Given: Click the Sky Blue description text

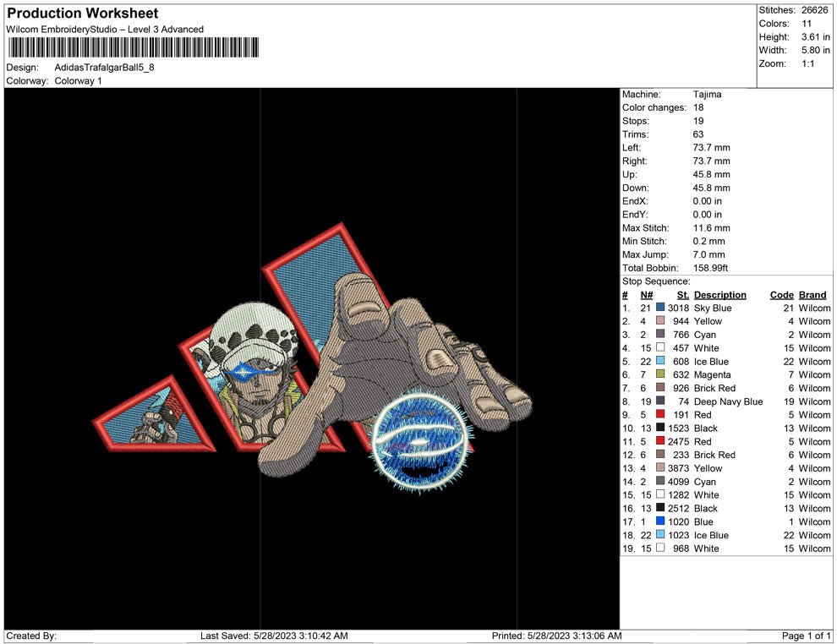Looking at the screenshot, I should point(713,308).
